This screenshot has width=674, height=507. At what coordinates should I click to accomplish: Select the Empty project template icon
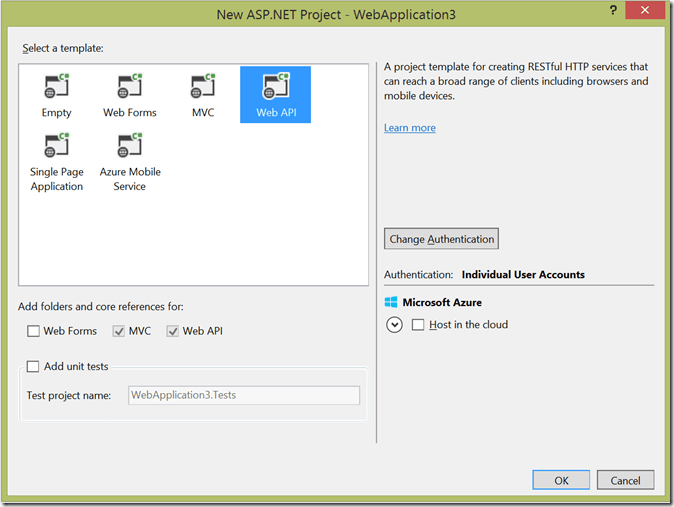[56, 86]
